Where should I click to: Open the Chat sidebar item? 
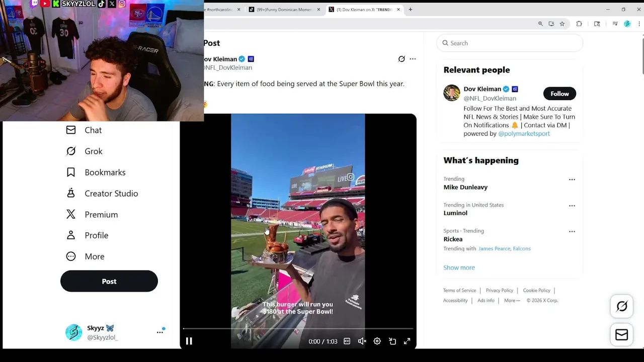pos(84,130)
